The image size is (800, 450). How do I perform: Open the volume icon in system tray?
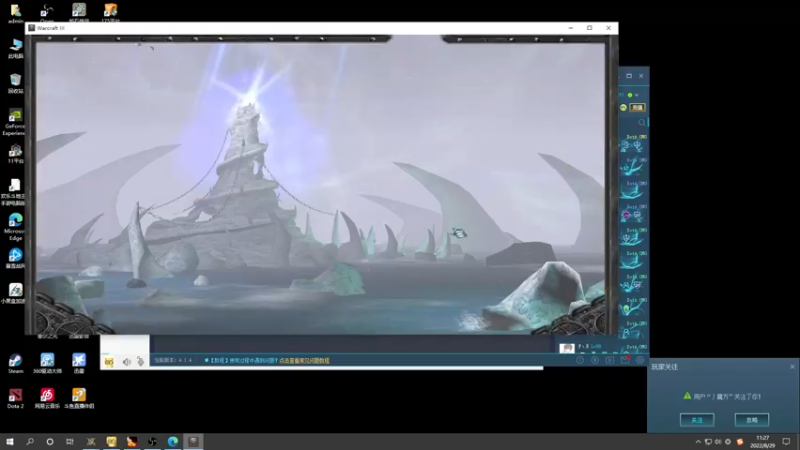click(718, 442)
